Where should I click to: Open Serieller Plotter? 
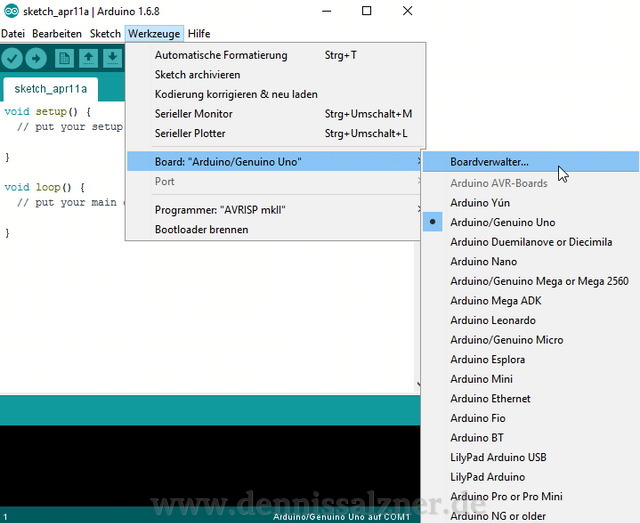tap(276, 134)
